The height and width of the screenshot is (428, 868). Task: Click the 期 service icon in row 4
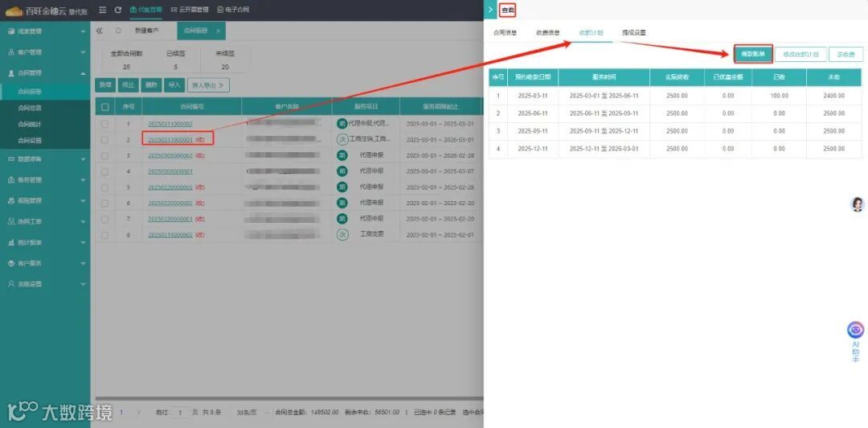pos(342,171)
